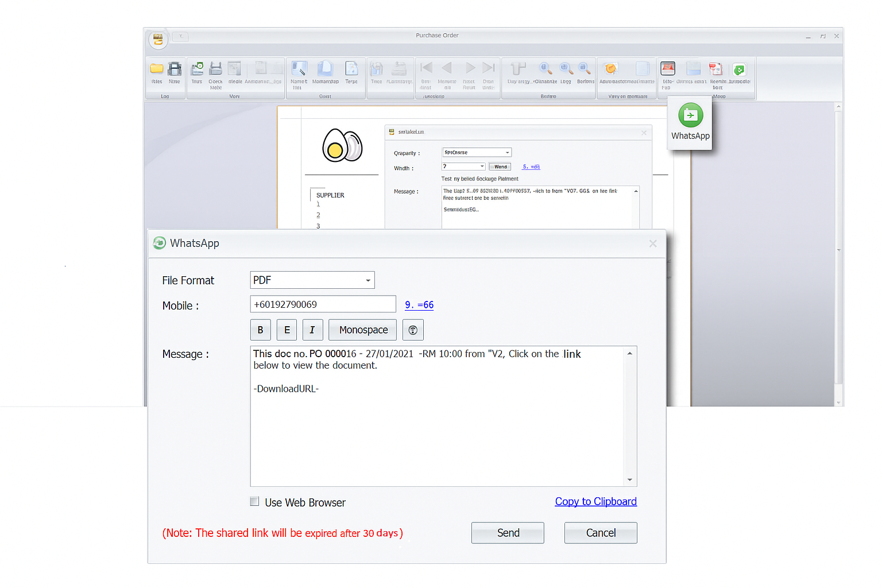Image resolution: width=882 pixels, height=588 pixels.
Task: Open the green export icon at ribbon's right end
Action: click(x=740, y=69)
